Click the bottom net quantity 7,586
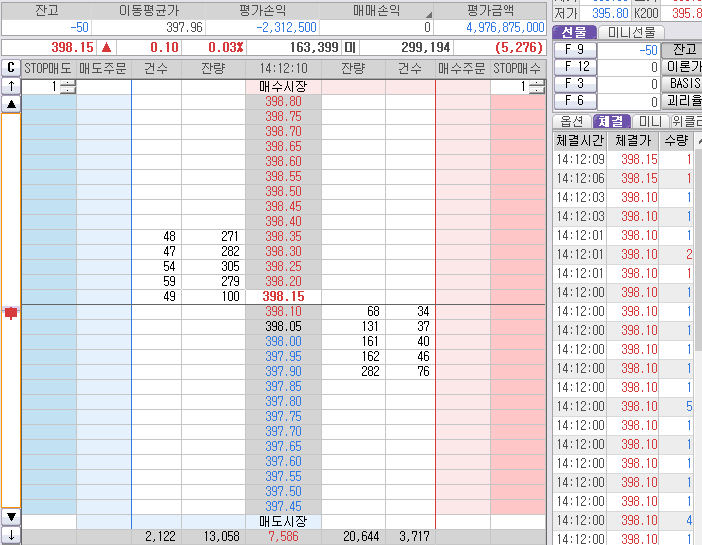The height and width of the screenshot is (545, 702). [283, 536]
